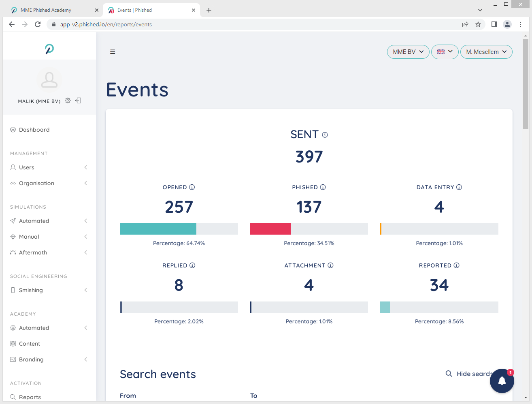Open the M. Mesellem user dropdown
Screen dimensions: 532x404
click(486, 52)
